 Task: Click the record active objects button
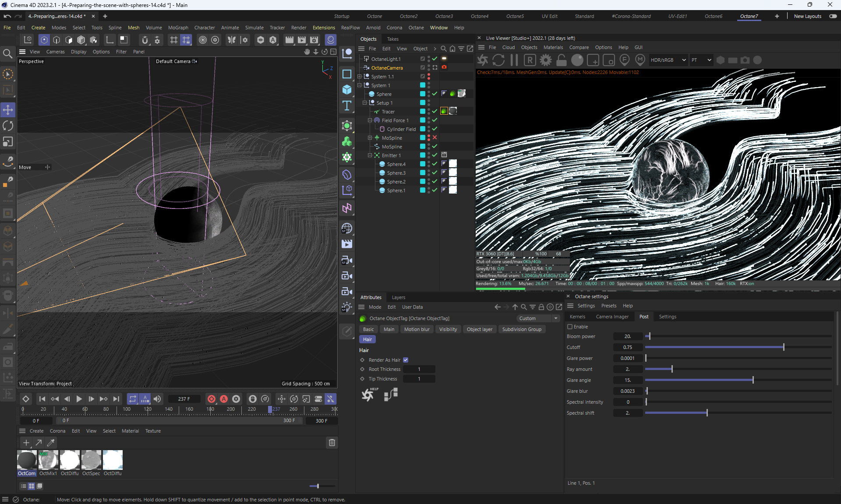tap(212, 399)
